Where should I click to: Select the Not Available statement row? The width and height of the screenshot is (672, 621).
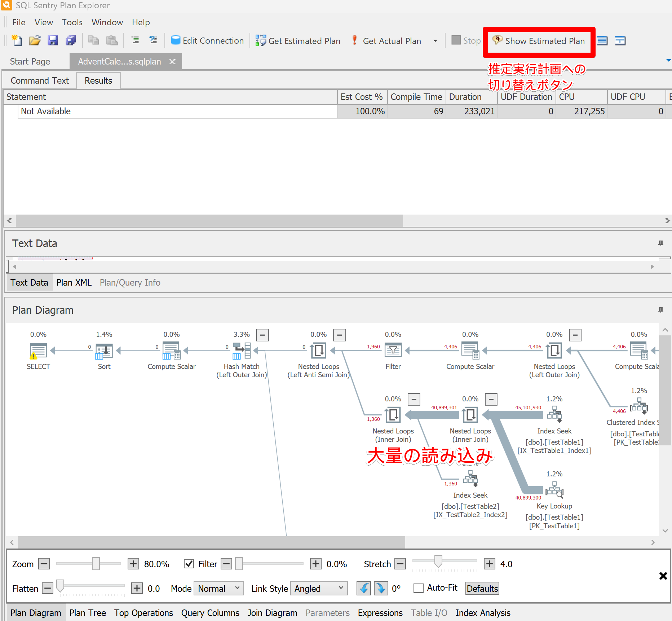(177, 111)
